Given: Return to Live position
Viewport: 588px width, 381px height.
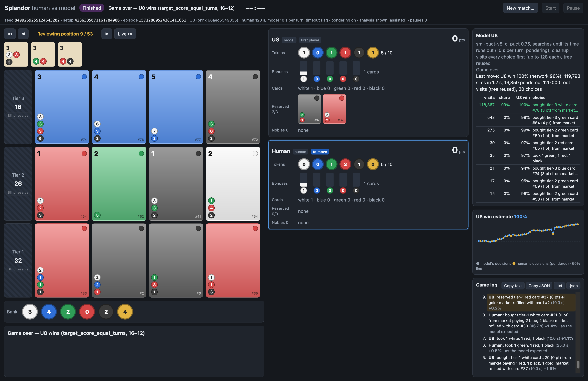Looking at the screenshot, I should tap(125, 34).
